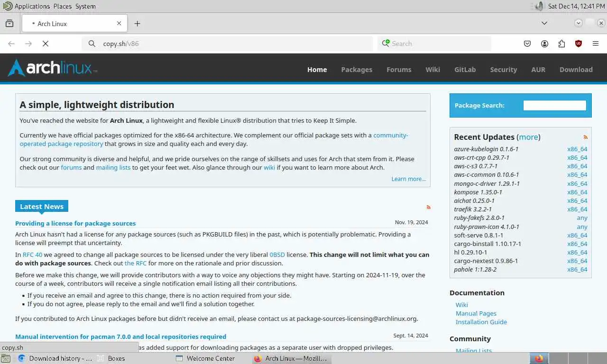
Task: Open the Installation Guide link
Action: click(x=481, y=322)
